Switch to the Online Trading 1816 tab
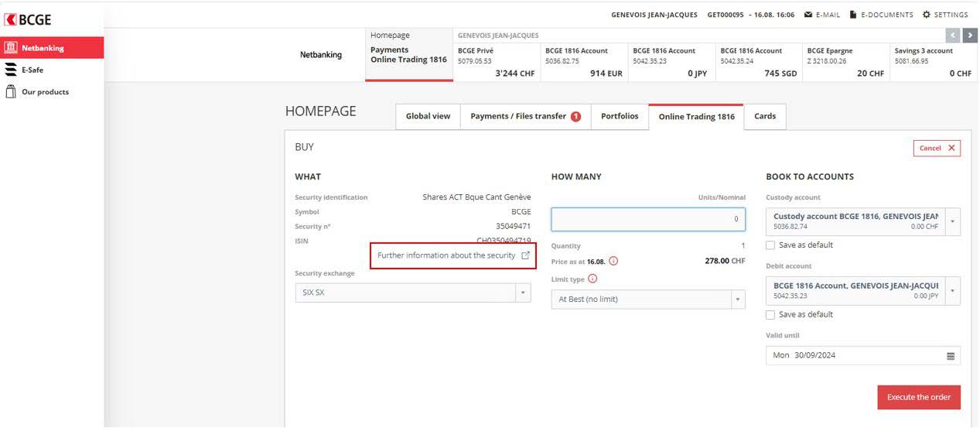This screenshot has width=980, height=428. [696, 117]
